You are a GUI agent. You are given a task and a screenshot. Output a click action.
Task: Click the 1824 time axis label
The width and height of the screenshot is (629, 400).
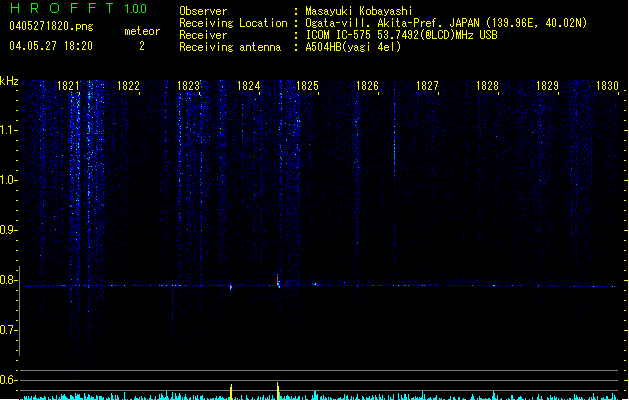(248, 86)
